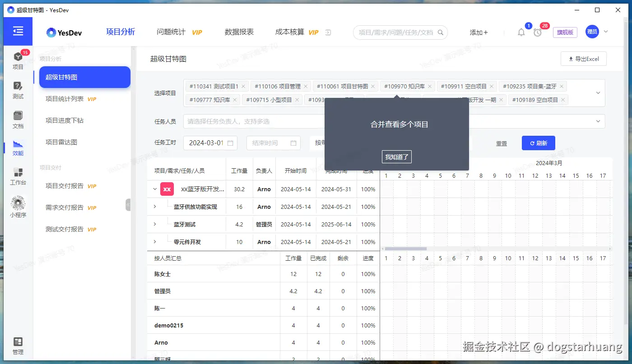
Task: Click the small icon after 成本核算 VIP
Action: click(x=328, y=32)
